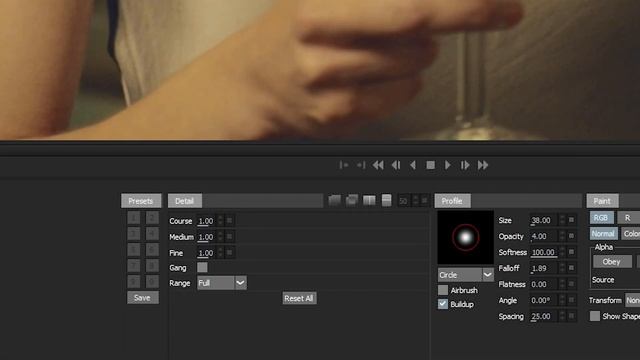Step forward one frame
Viewport: 640px width, 360px height.
click(x=465, y=165)
